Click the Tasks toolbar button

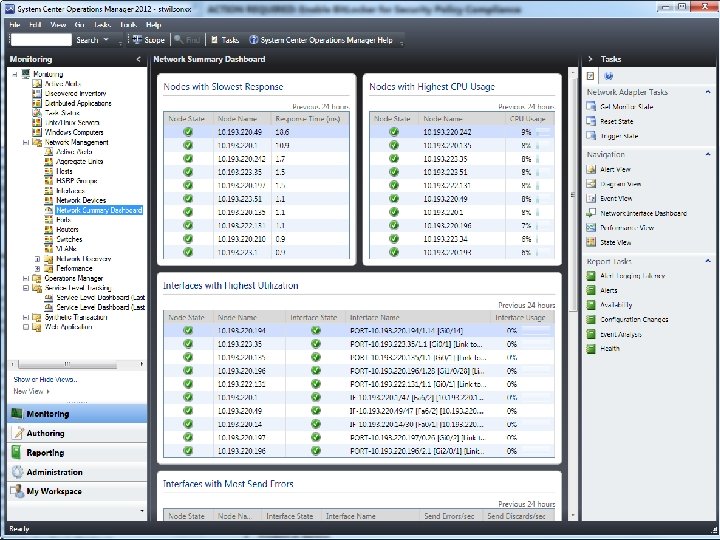pos(225,40)
